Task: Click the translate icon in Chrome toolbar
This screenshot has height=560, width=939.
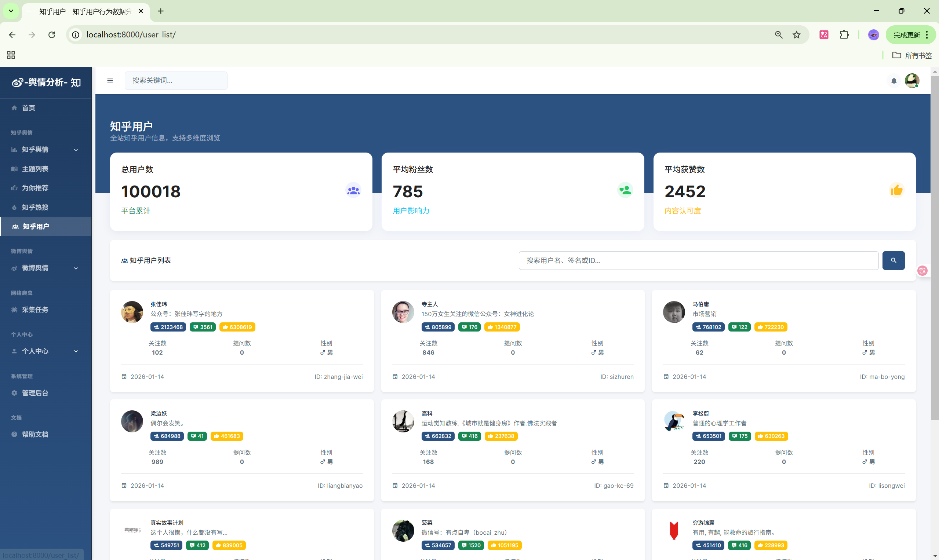Action: 823,35
